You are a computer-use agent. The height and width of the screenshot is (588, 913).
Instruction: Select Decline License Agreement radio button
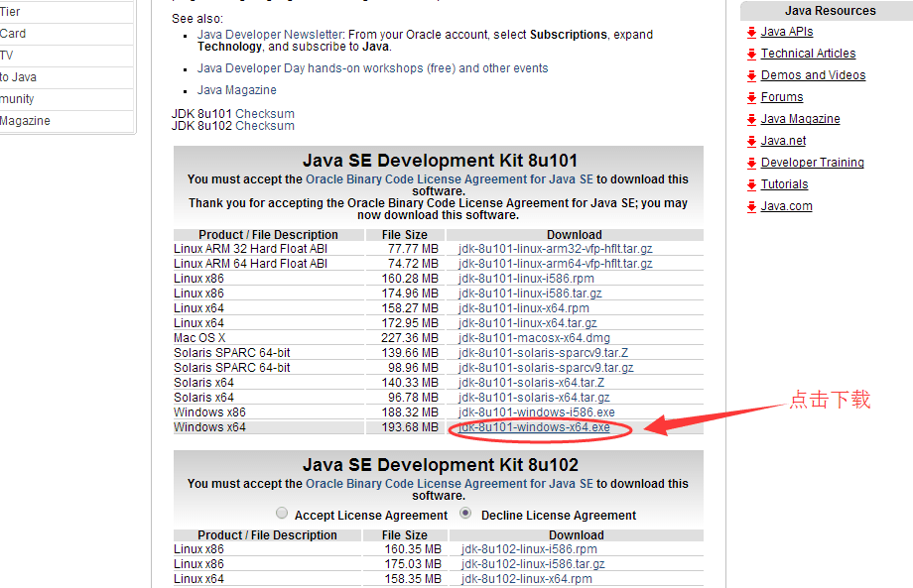click(x=465, y=513)
